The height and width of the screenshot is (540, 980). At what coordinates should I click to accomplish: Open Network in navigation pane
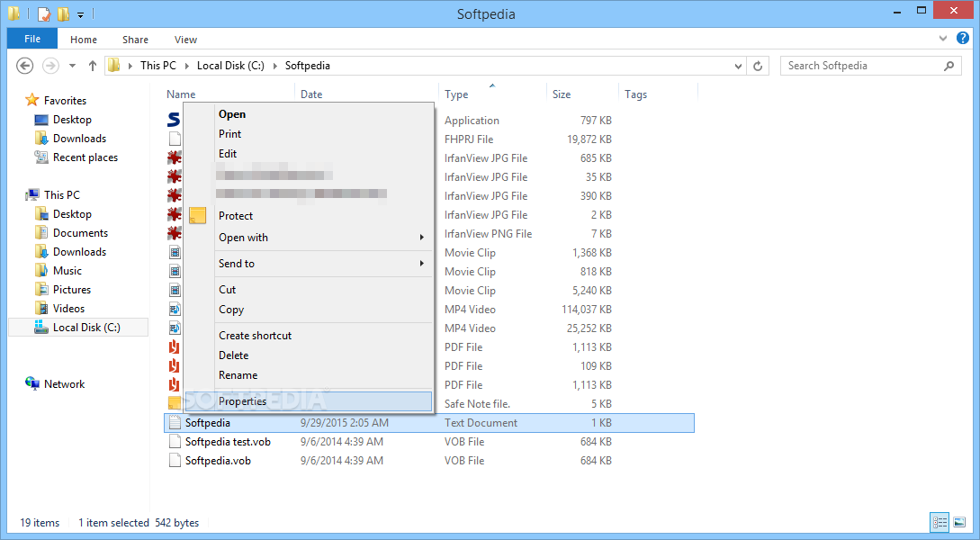tap(64, 383)
